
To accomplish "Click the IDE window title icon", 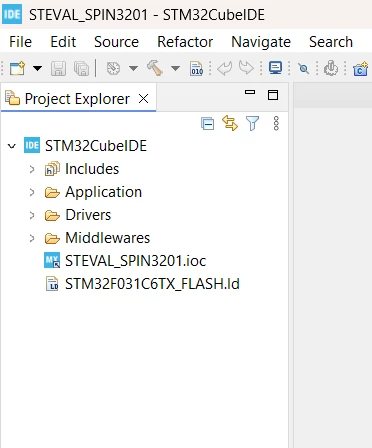I will pyautogui.click(x=12, y=15).
